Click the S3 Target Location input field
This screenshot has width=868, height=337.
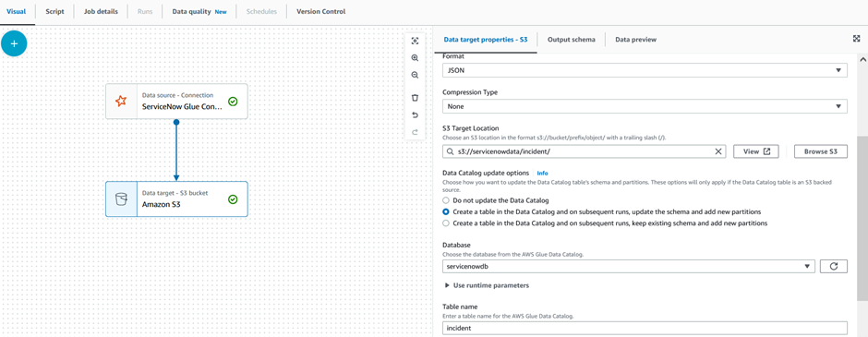tap(584, 151)
